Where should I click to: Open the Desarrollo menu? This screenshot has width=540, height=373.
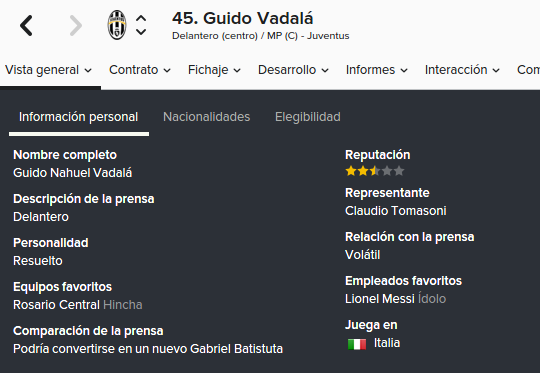tap(293, 70)
